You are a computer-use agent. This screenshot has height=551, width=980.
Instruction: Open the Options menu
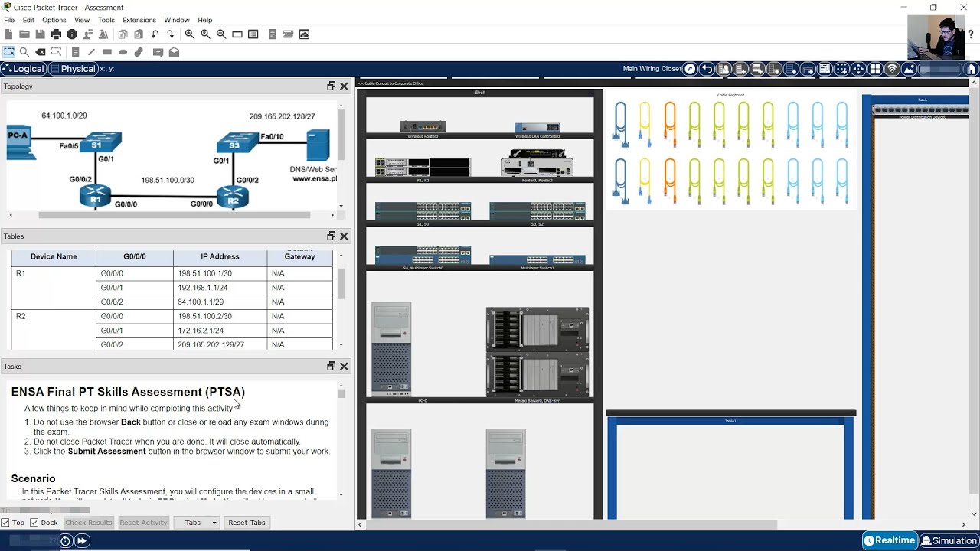[54, 20]
